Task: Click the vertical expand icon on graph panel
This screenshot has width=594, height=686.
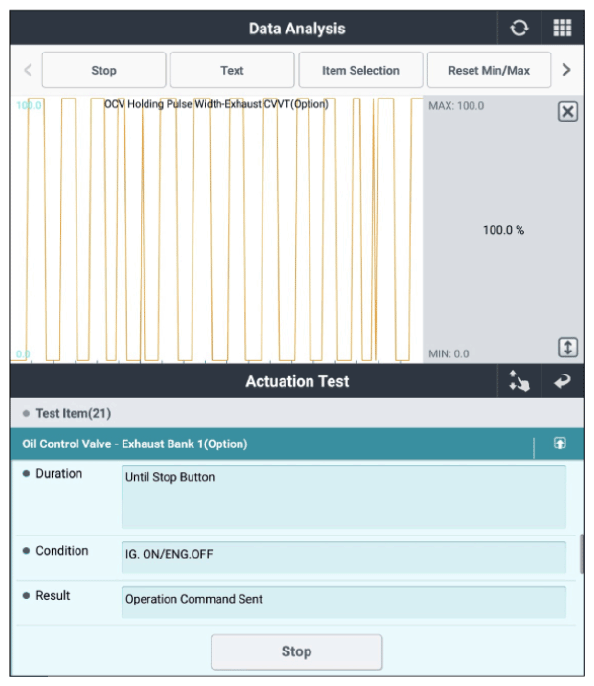Action: tap(568, 348)
